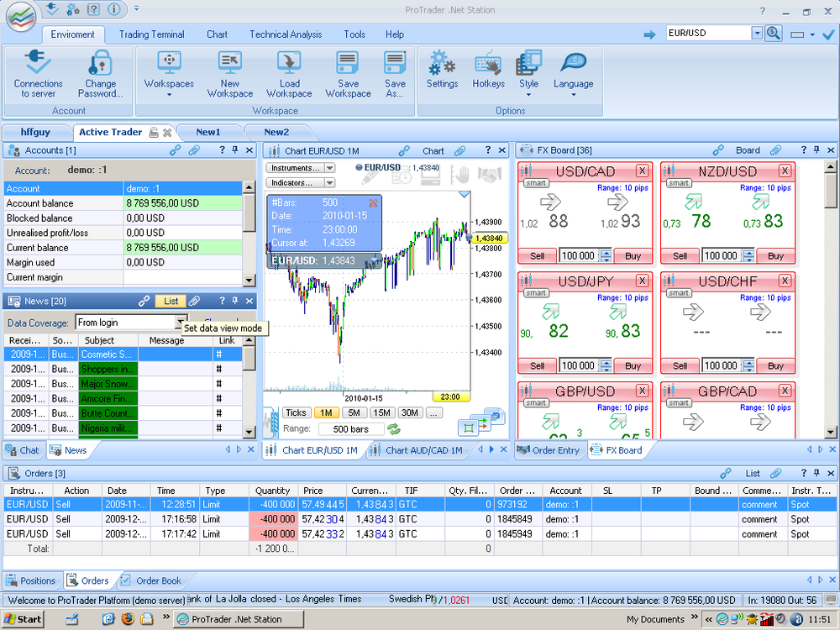Click Start button on taskbar

pyautogui.click(x=23, y=619)
